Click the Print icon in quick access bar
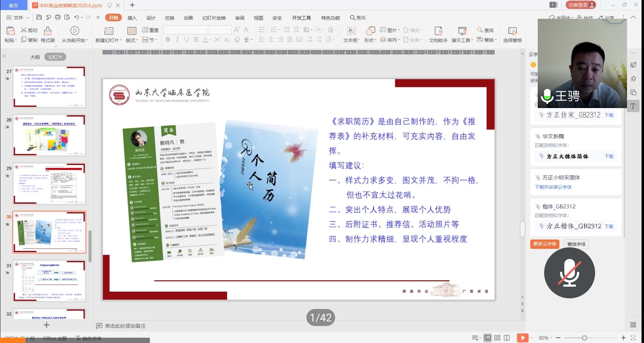 coord(58,17)
